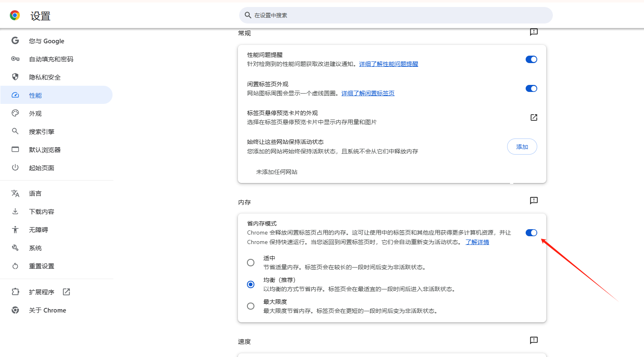Click the search magnifier icon in settings search
644x357 pixels.
(248, 15)
